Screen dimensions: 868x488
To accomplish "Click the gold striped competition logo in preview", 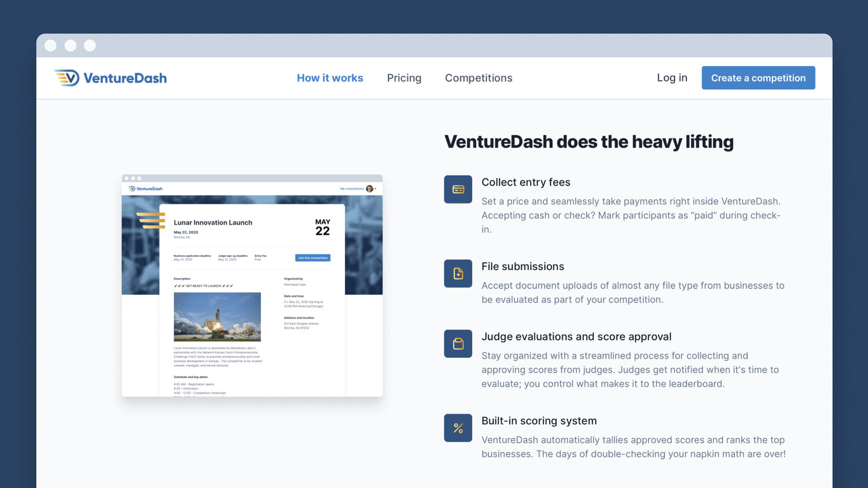I will [151, 220].
